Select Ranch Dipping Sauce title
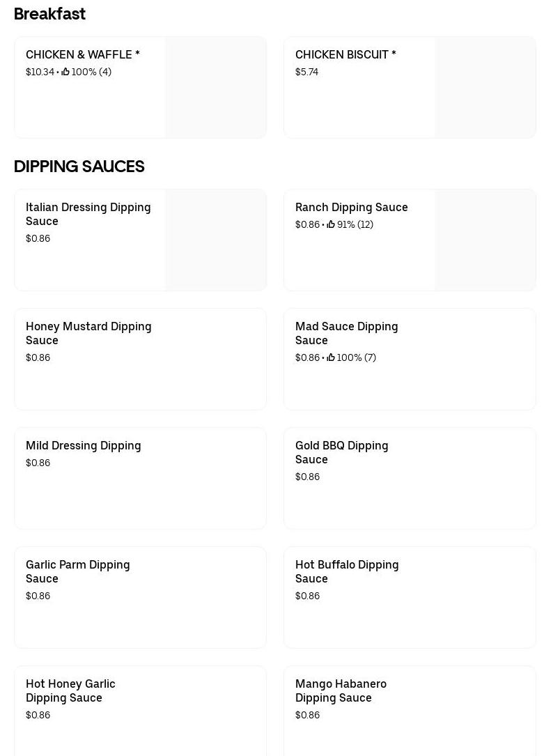Image resolution: width=560 pixels, height=756 pixels. (x=351, y=207)
